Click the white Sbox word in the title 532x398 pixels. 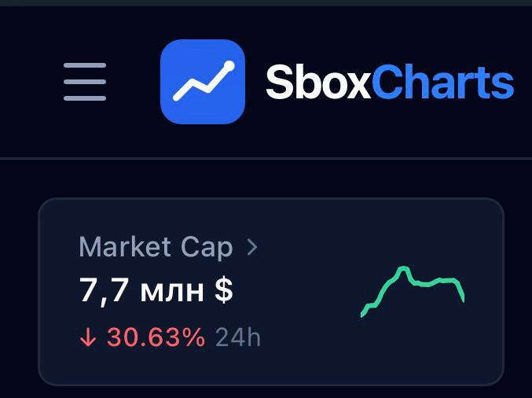pos(318,82)
